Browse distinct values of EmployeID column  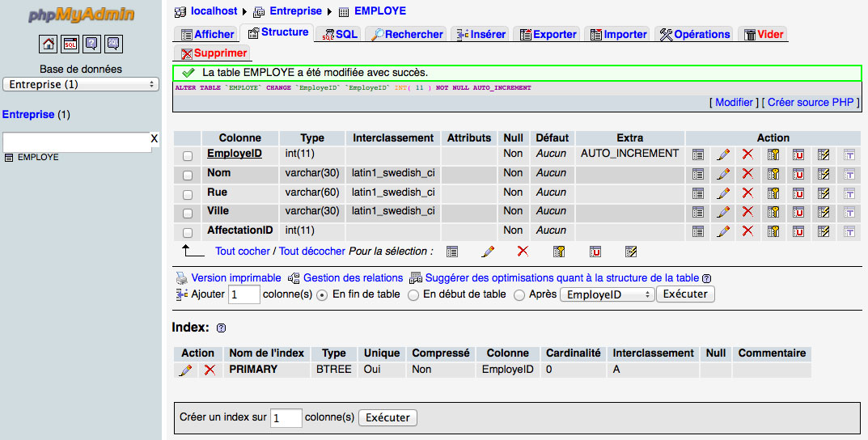point(698,154)
